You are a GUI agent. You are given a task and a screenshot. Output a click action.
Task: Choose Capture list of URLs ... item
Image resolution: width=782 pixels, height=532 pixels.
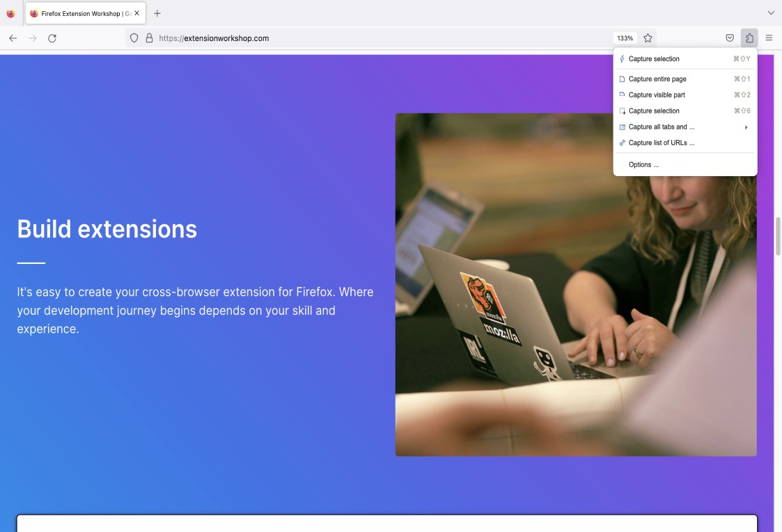coord(685,143)
